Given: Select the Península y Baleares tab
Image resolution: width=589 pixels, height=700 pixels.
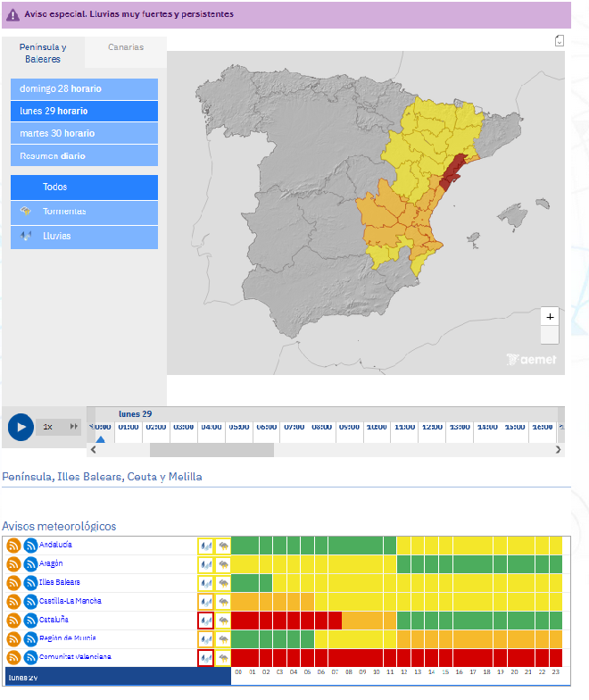Looking at the screenshot, I should pos(43,53).
